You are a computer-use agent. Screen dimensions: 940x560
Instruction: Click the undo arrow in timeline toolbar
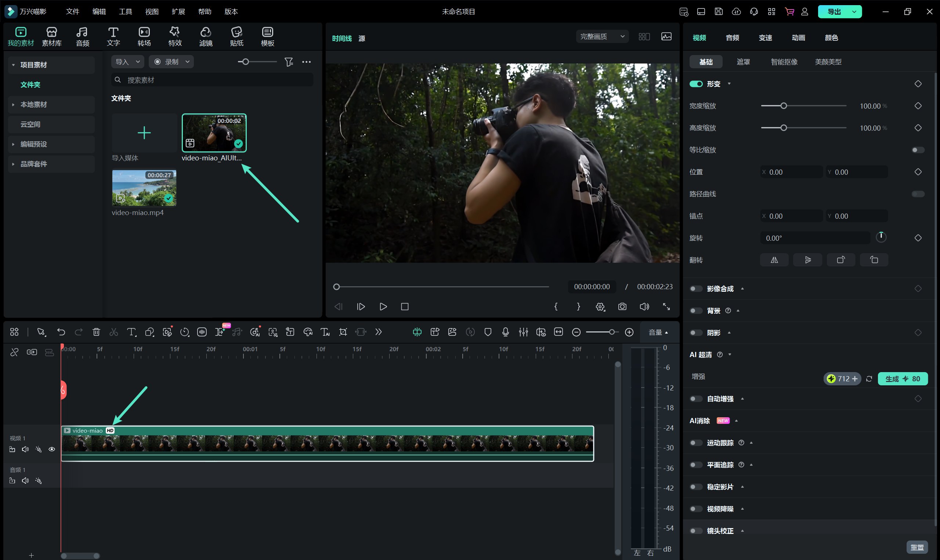point(61,332)
